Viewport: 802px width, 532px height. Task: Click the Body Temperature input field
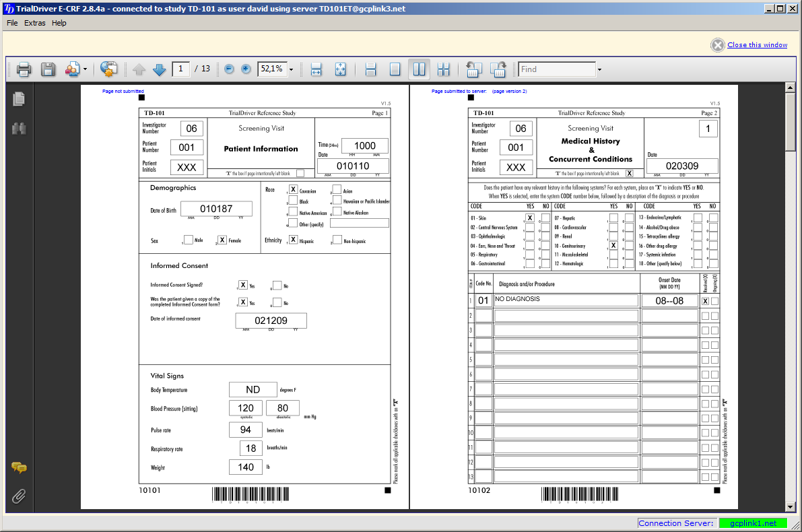[253, 389]
